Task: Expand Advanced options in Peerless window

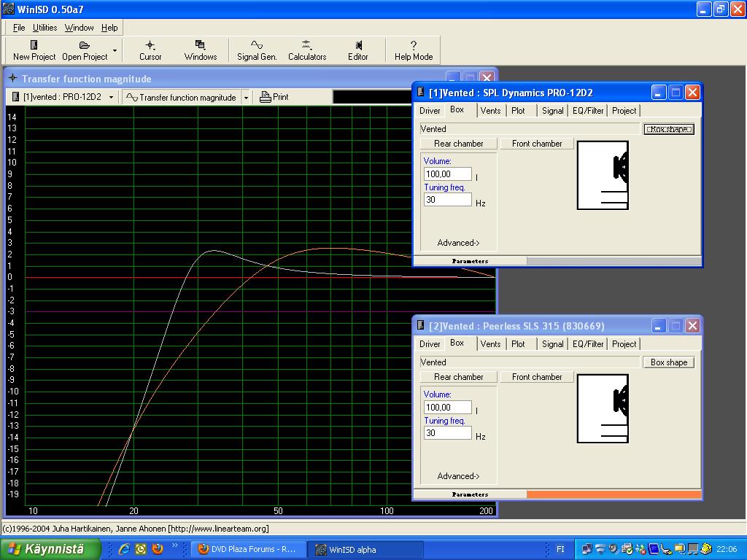Action: pos(458,476)
